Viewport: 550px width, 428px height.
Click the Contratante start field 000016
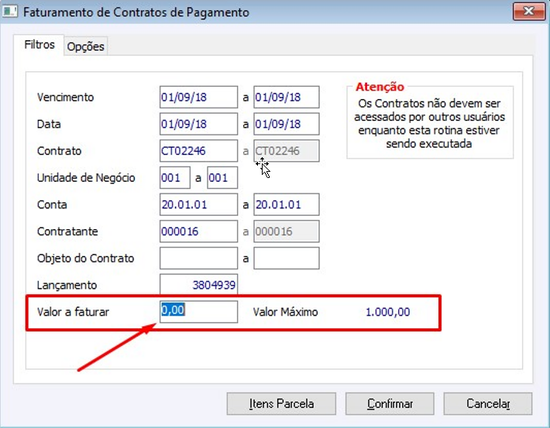[199, 231]
